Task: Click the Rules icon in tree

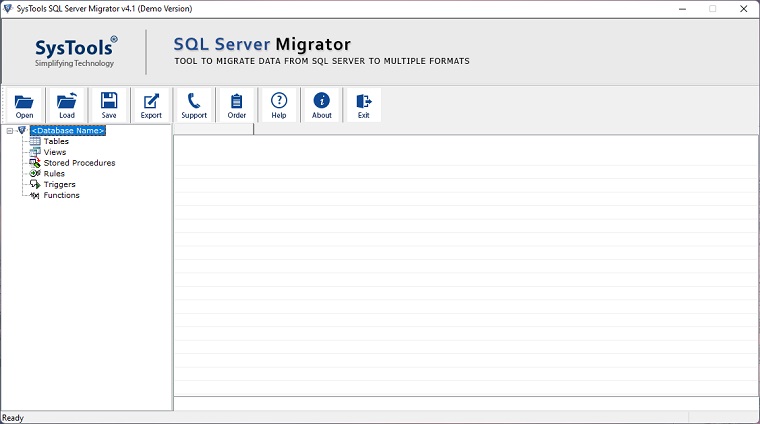Action: pyautogui.click(x=35, y=173)
